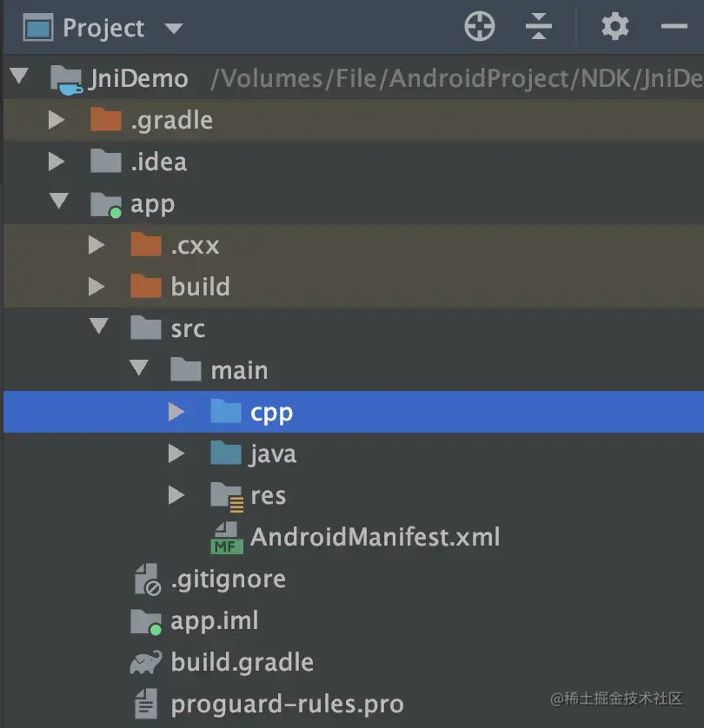Viewport: 704px width, 728px height.
Task: Click the orange .cxx folder icon
Action: pos(146,244)
